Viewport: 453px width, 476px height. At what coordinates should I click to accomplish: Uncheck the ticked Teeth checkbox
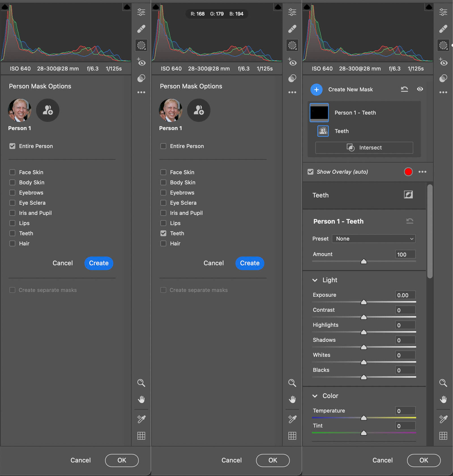pyautogui.click(x=163, y=233)
